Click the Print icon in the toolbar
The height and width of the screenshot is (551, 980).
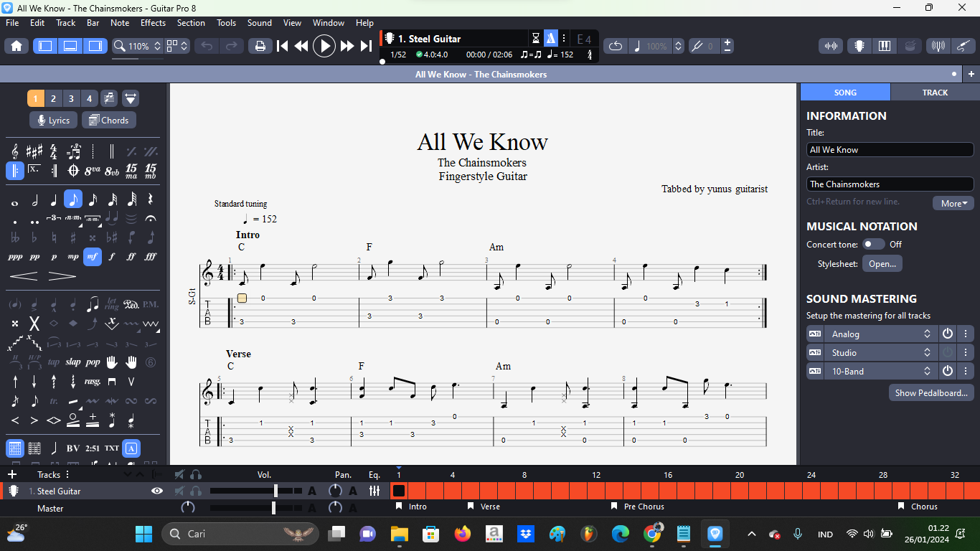pos(260,46)
